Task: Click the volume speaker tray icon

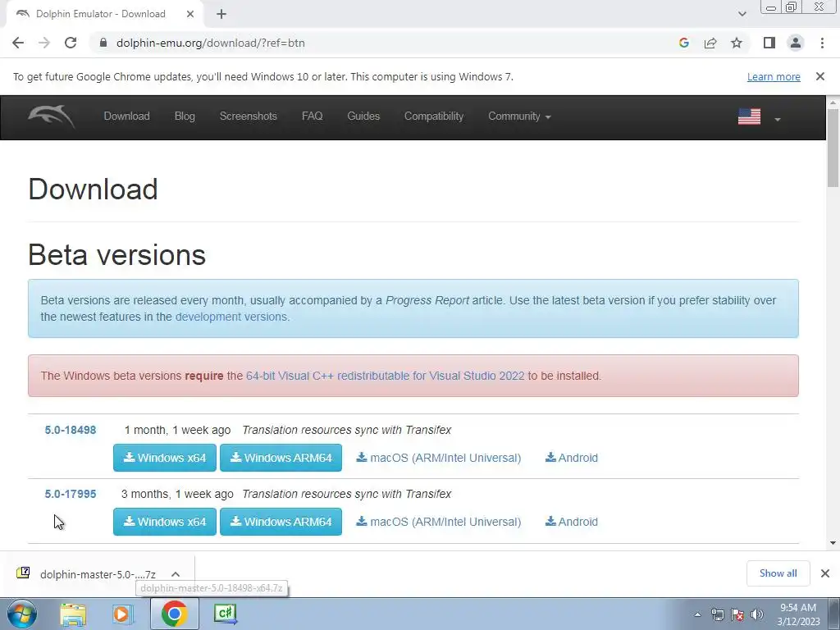Action: [x=757, y=614]
